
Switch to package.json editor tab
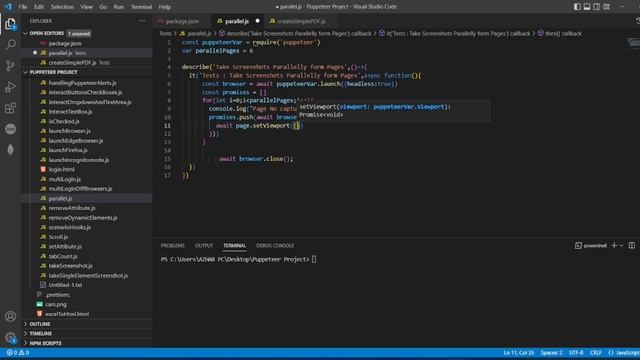(182, 21)
